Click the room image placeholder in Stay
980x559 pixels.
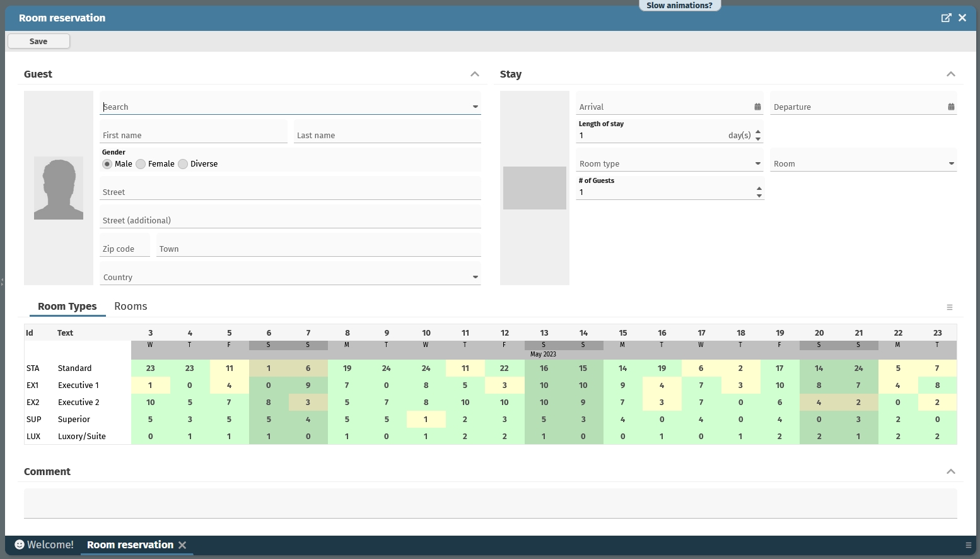[x=535, y=188]
